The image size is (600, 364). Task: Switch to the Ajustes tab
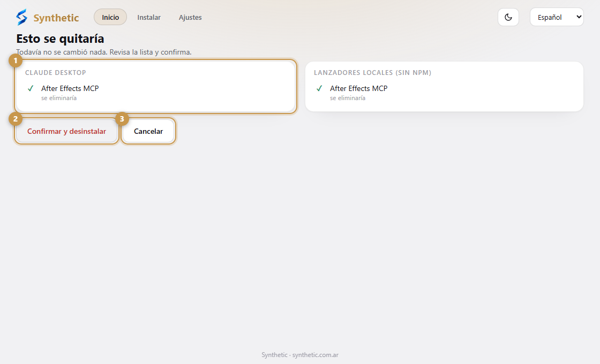coord(190,17)
